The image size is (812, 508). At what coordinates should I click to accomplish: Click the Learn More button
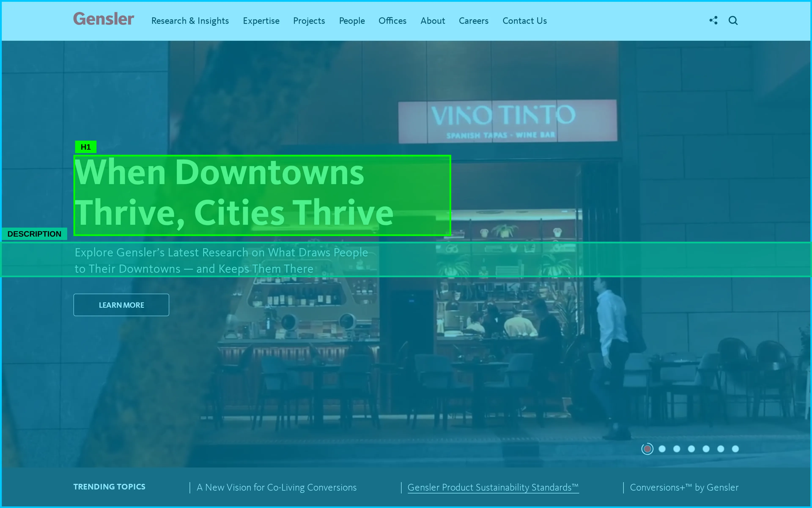121,305
